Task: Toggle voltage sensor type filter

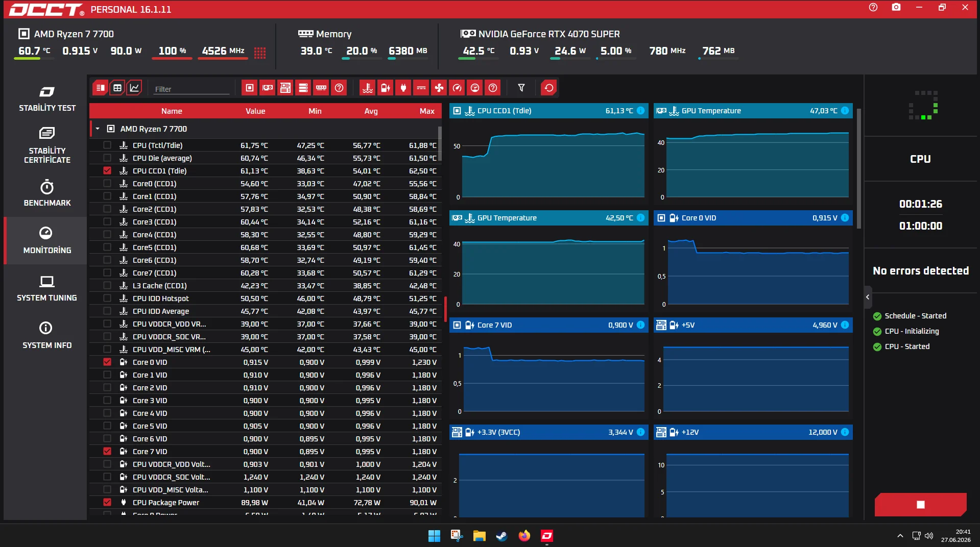Action: tap(386, 88)
